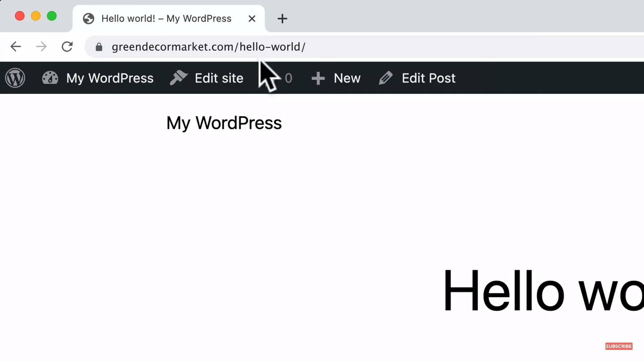Expand the New menu in admin bar

347,78
